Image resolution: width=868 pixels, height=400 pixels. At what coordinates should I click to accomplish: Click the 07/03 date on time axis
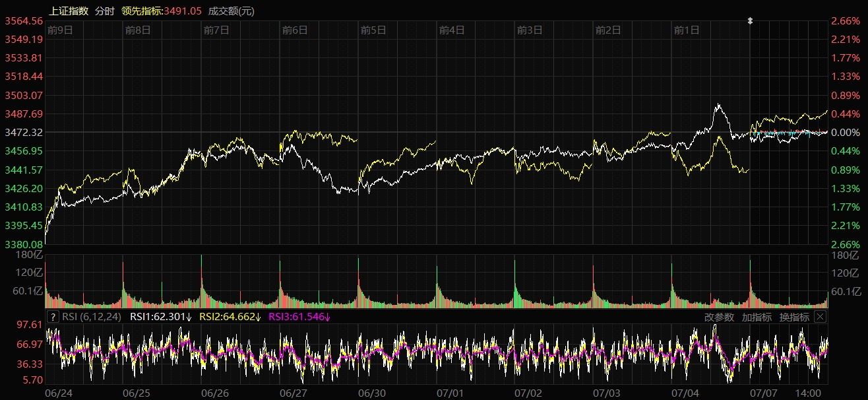pyautogui.click(x=607, y=393)
